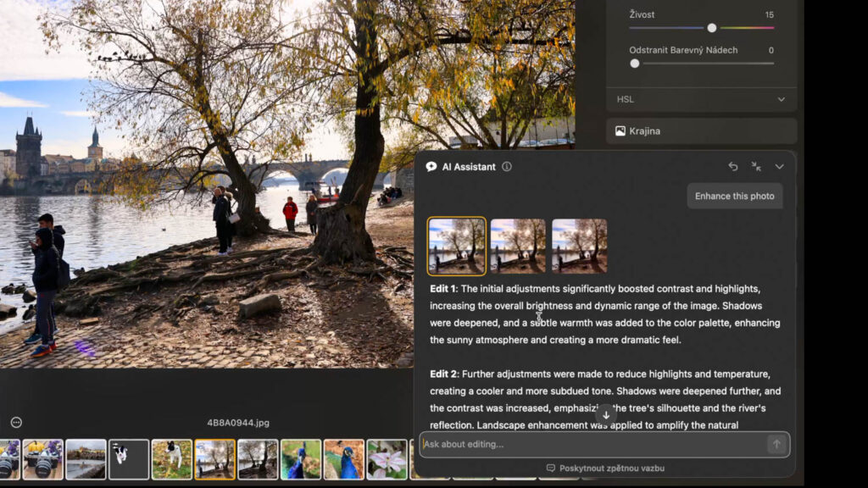Select the second AI edit thumbnail
This screenshot has height=488, width=868.
tap(518, 247)
